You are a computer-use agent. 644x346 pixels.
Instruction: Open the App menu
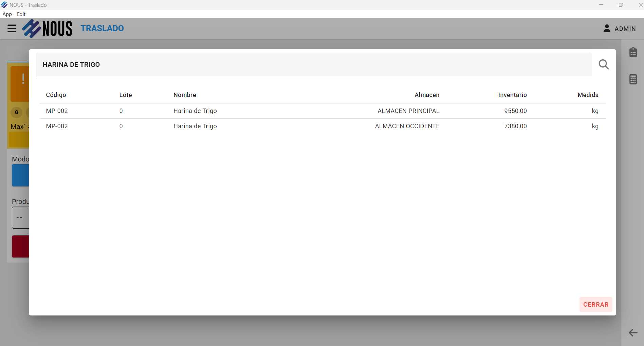pos(7,14)
